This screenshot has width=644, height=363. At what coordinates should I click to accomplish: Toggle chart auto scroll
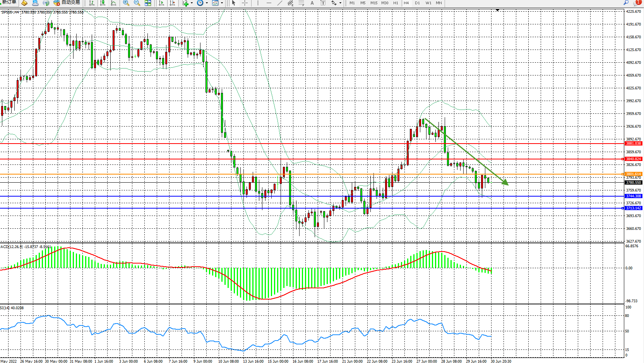click(161, 3)
